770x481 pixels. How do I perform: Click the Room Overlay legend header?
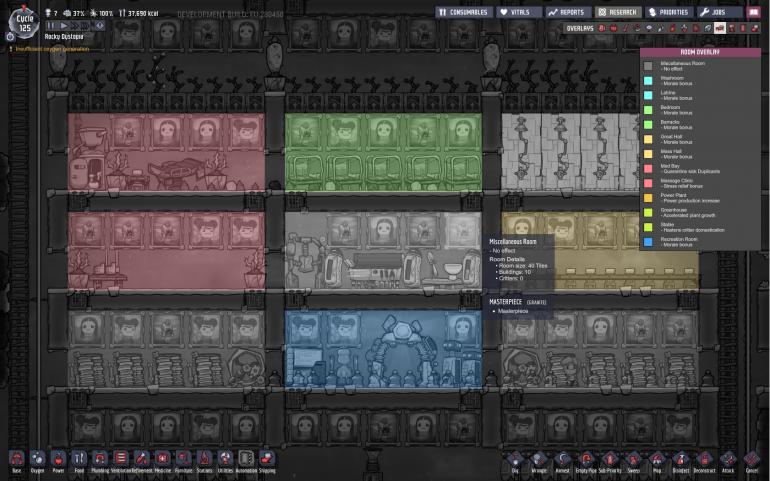700,52
